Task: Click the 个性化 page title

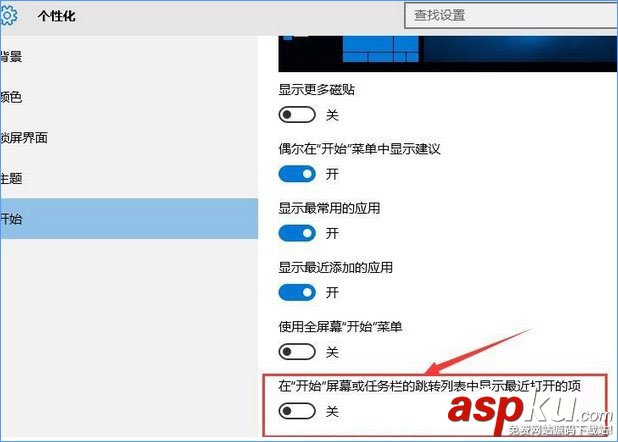Action: point(57,16)
